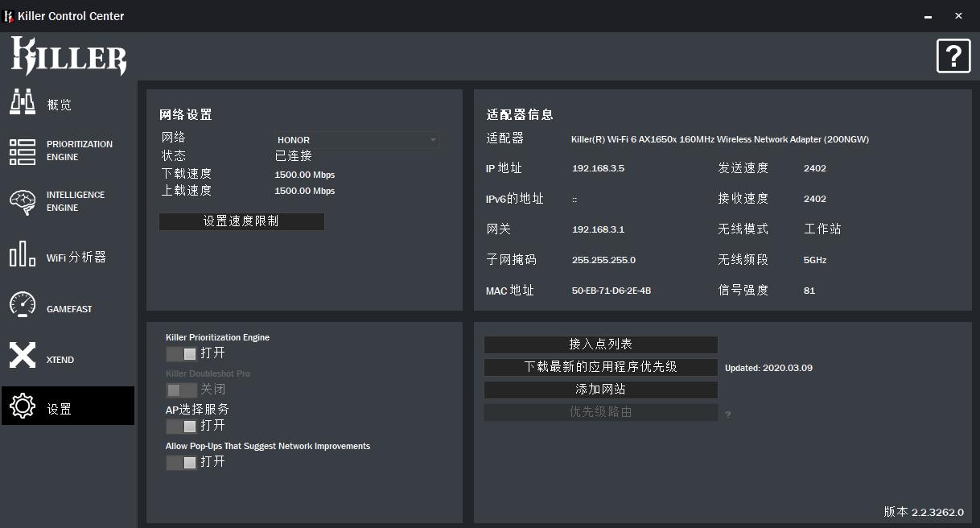Toggle off Killer Prioritization Engine

(182, 353)
